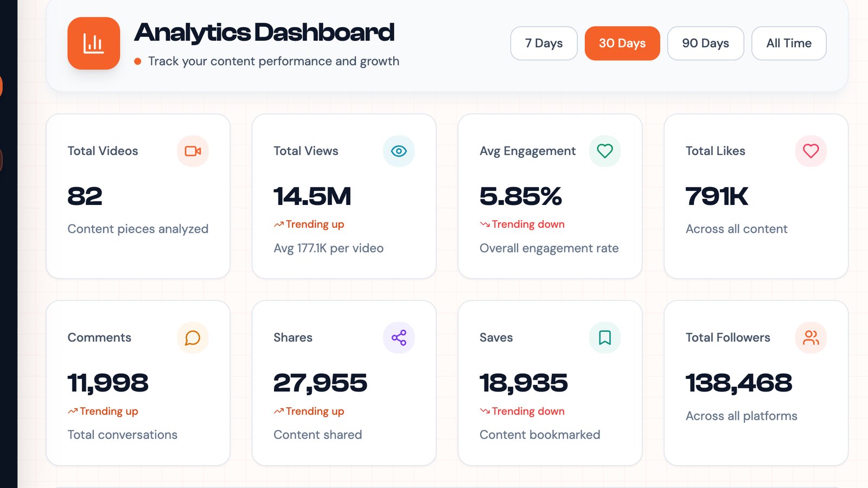Select the 30 Days time filter
868x488 pixels.
(622, 43)
